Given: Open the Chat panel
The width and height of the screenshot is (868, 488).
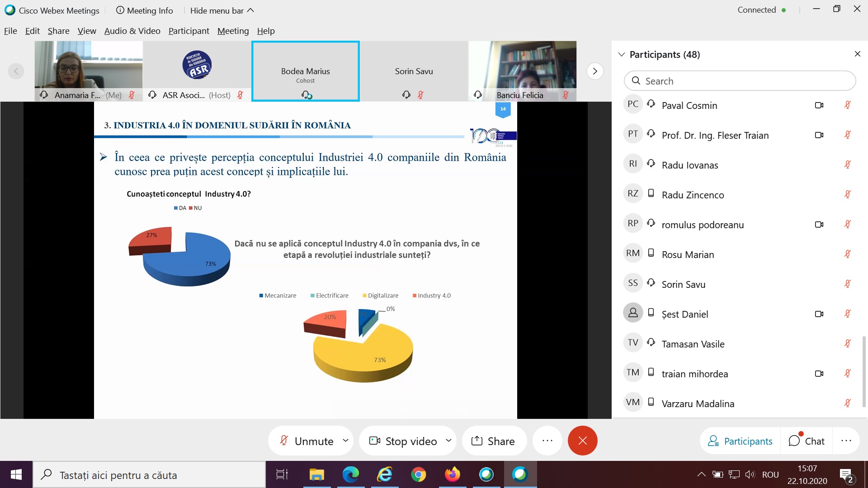Looking at the screenshot, I should point(807,441).
